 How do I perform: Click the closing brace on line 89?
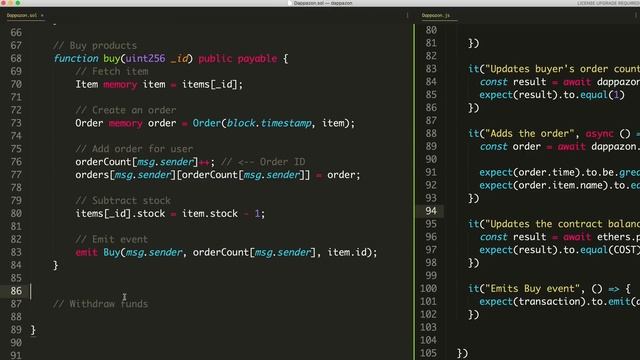pos(33,330)
